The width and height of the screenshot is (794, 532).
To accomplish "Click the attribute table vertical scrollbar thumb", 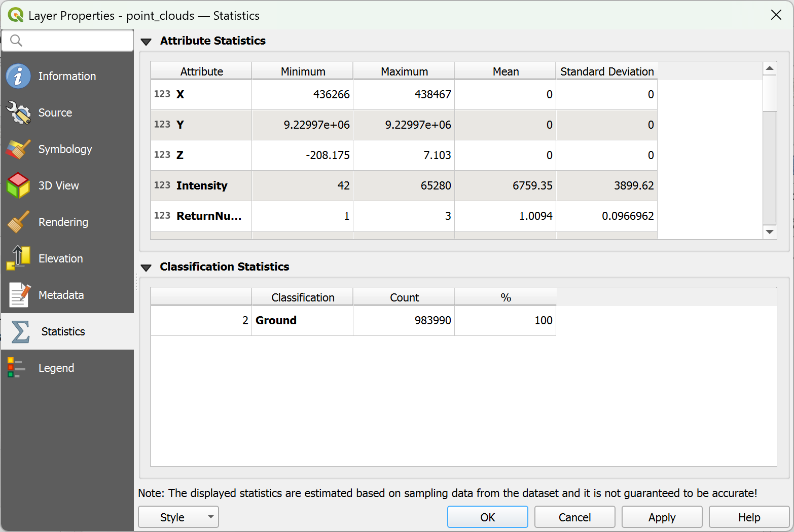I will tap(770, 93).
